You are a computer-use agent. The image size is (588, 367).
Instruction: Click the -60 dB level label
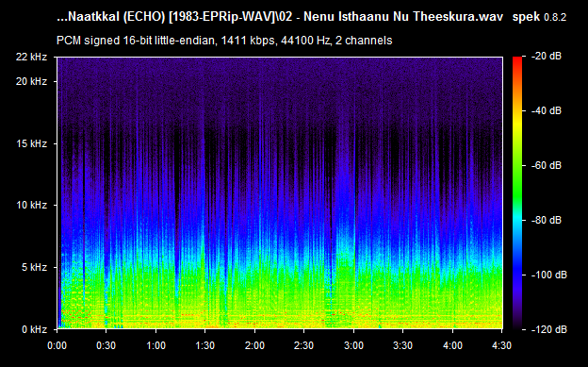coord(547,165)
